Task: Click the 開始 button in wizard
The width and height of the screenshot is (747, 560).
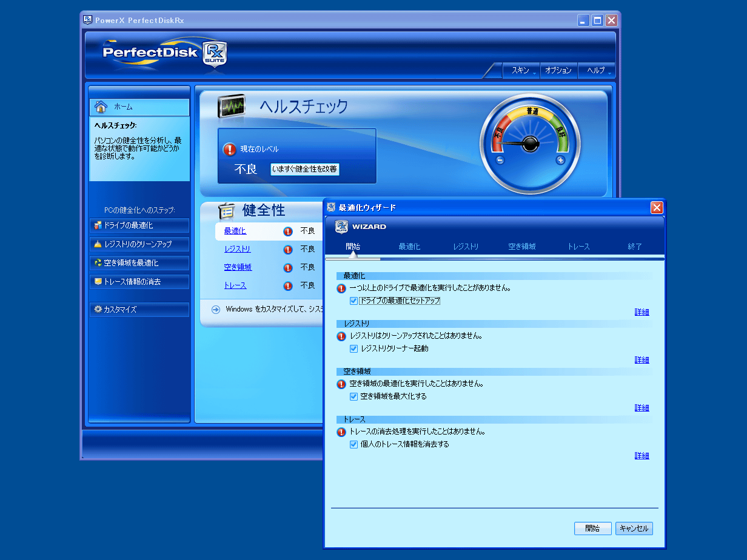Action: [593, 528]
